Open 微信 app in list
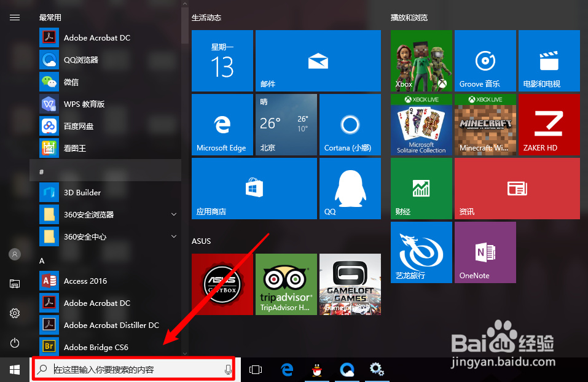 (106, 82)
